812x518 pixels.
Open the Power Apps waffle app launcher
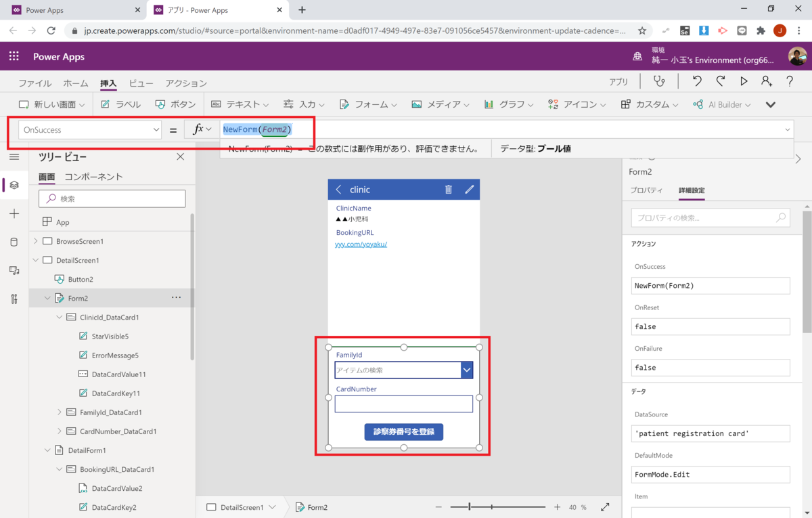tap(14, 56)
